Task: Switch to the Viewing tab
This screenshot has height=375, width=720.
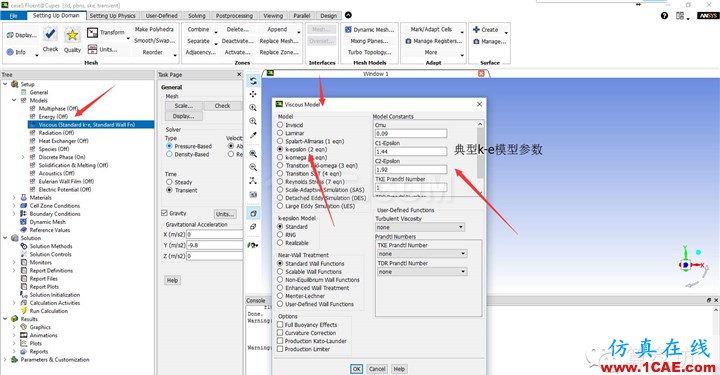Action: point(273,16)
